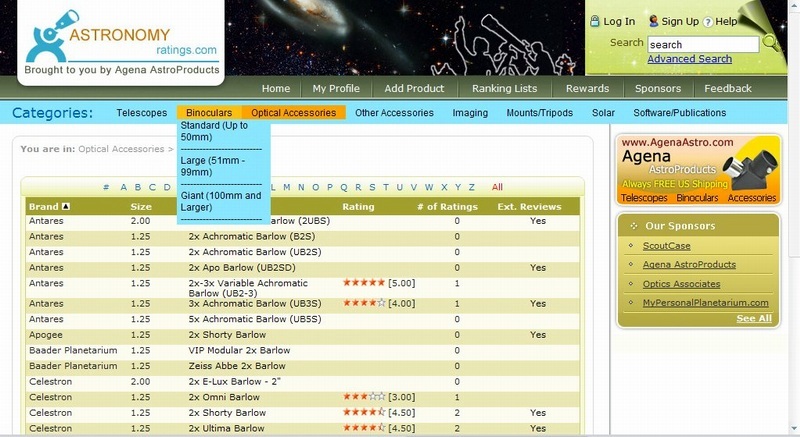Open the Advanced Search link
This screenshot has width=800, height=437.
pos(689,59)
